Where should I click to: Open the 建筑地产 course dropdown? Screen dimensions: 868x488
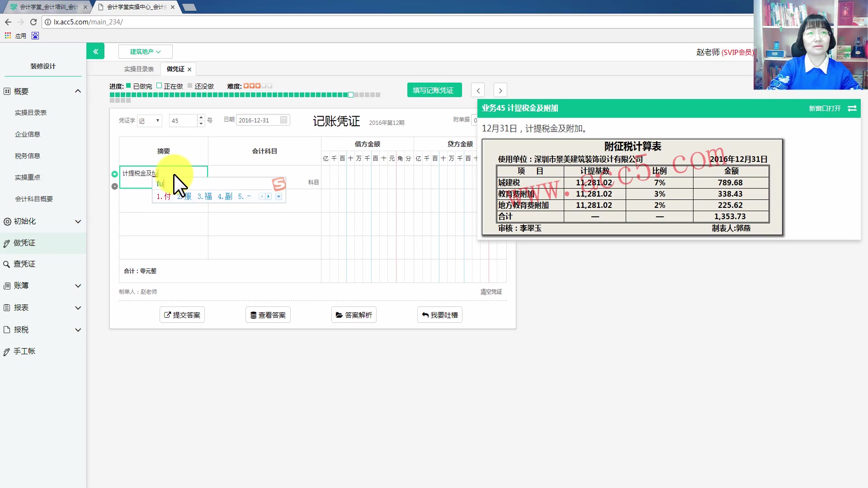145,52
